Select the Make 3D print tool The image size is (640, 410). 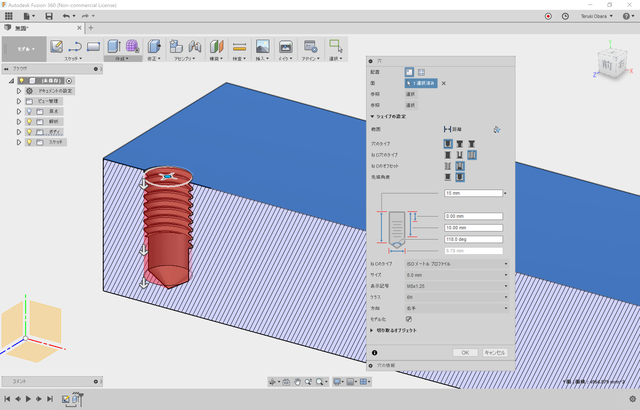tap(286, 46)
